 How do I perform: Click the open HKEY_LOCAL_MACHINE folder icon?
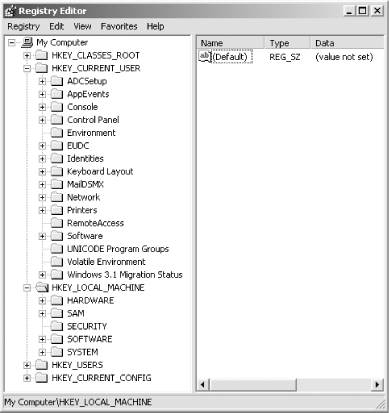tap(42, 288)
